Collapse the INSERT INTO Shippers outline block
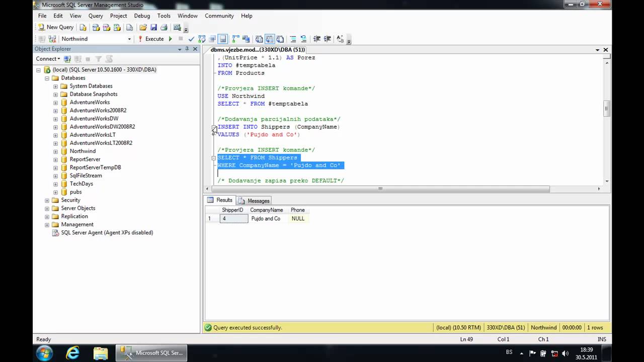Viewport: 644px width, 362px height. pos(214,127)
